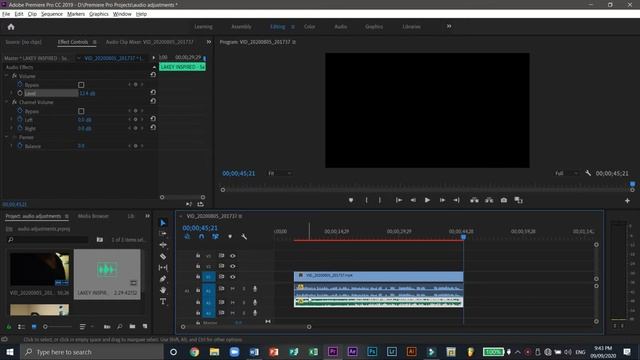Play the program monitor

(427, 200)
